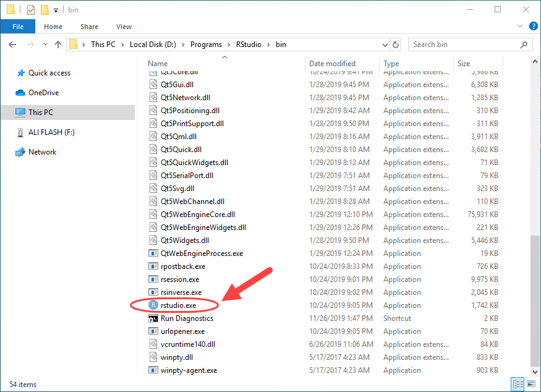Screen dimensions: 541x392
Task: Open Customize Quick Access Toolbar dropdown
Action: click(x=56, y=11)
